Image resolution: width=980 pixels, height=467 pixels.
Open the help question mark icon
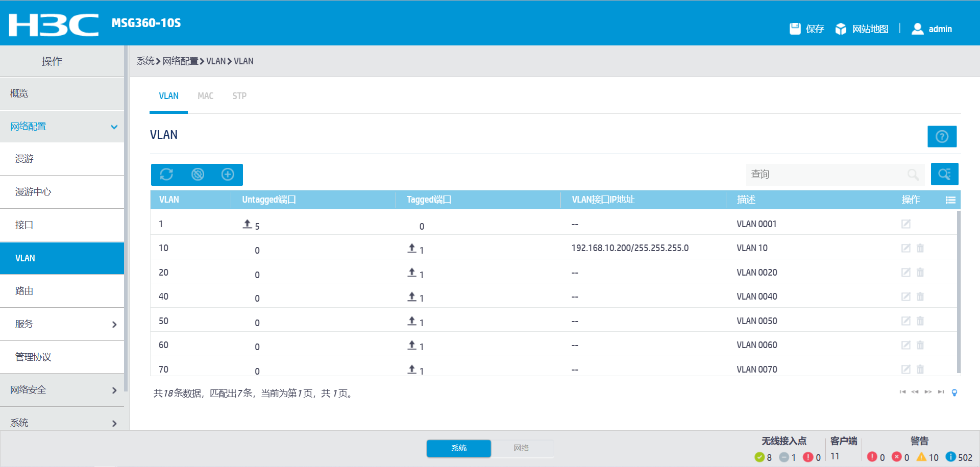pos(942,136)
